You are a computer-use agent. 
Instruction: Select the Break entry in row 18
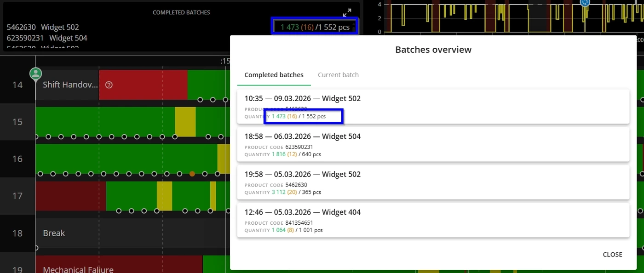point(54,233)
